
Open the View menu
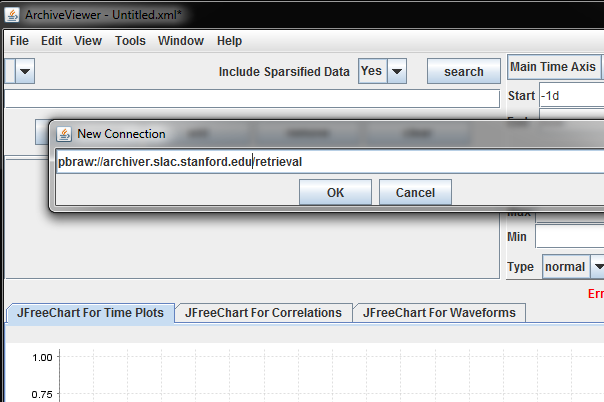[x=88, y=41]
